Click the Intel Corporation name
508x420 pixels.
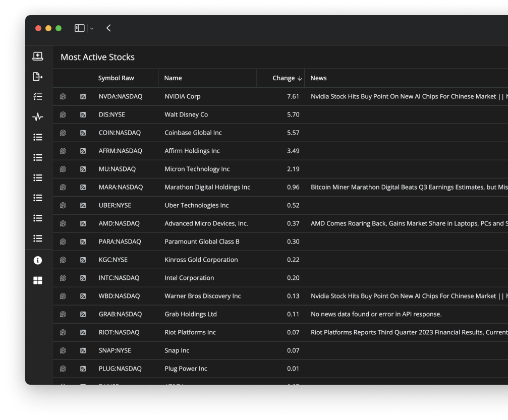pos(189,278)
